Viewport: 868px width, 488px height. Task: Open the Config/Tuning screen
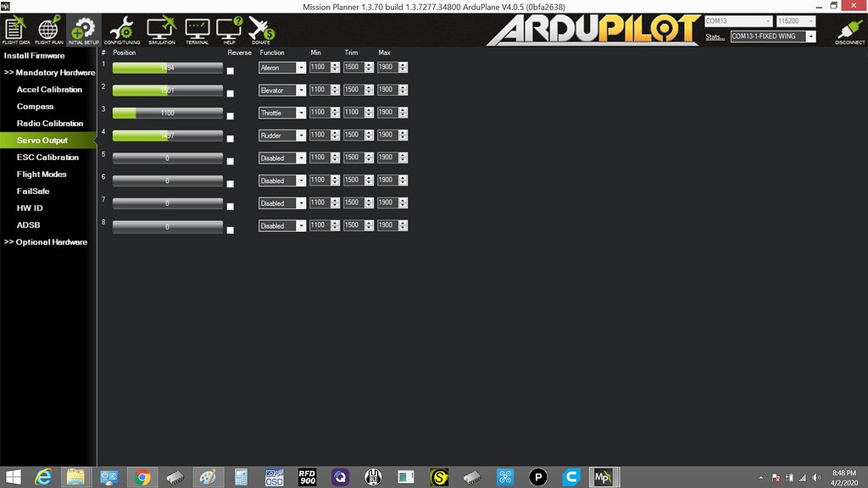(121, 30)
